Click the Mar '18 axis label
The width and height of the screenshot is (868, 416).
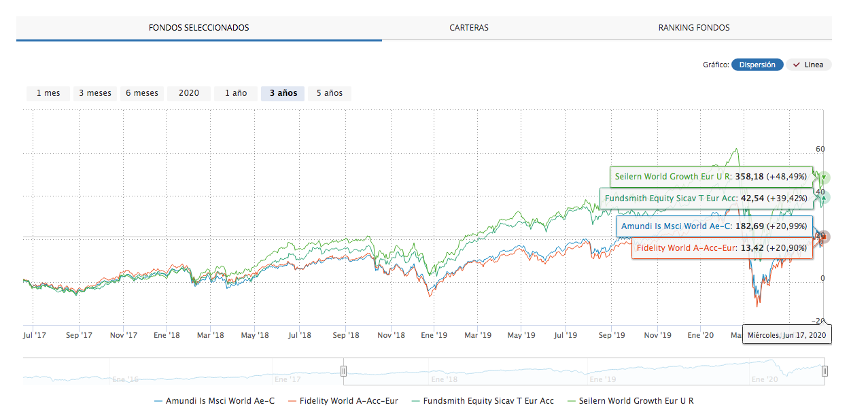coord(210,335)
